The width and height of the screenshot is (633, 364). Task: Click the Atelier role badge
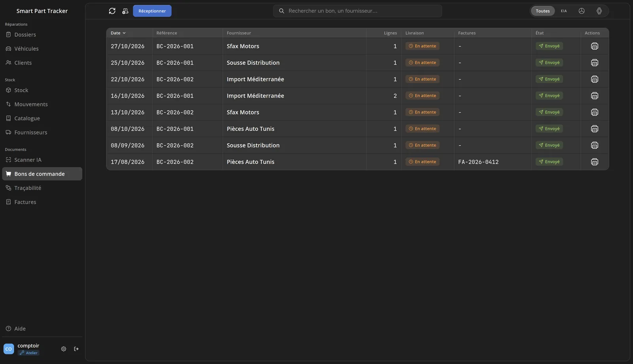coord(28,353)
